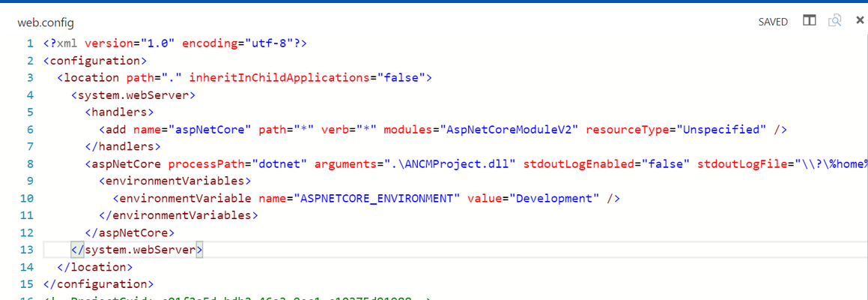This screenshot has width=868, height=300.
Task: Click the closing handlers tag
Action: click(123, 146)
